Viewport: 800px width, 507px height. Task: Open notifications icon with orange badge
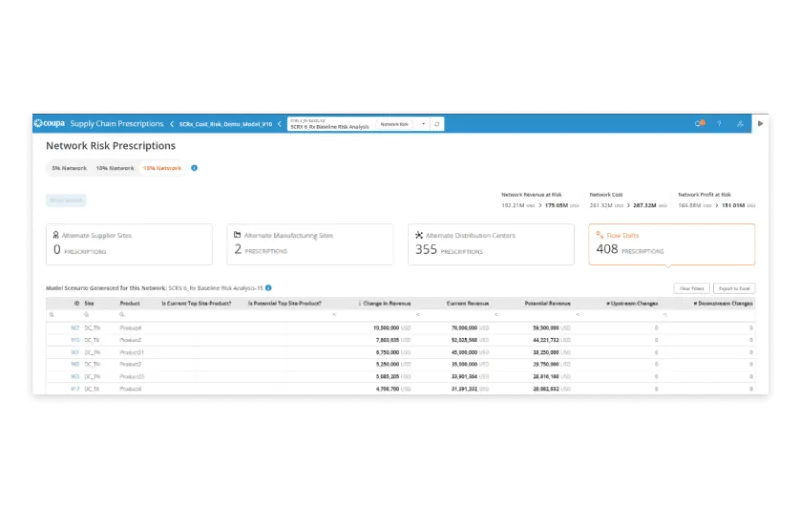tap(699, 123)
